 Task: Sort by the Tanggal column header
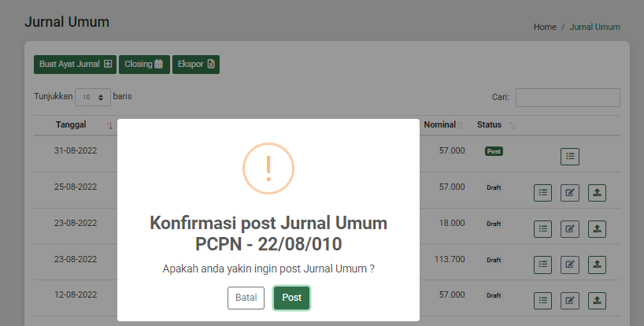tap(71, 125)
